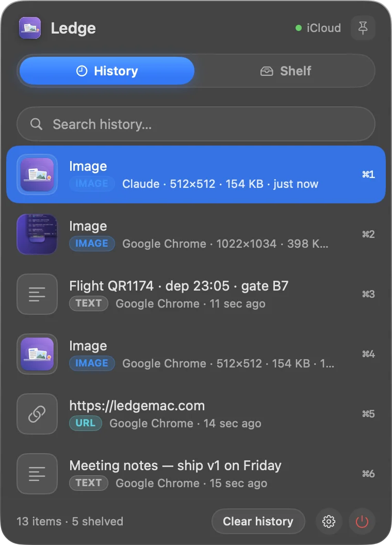Click the ⌘4 shortcut label

click(368, 354)
